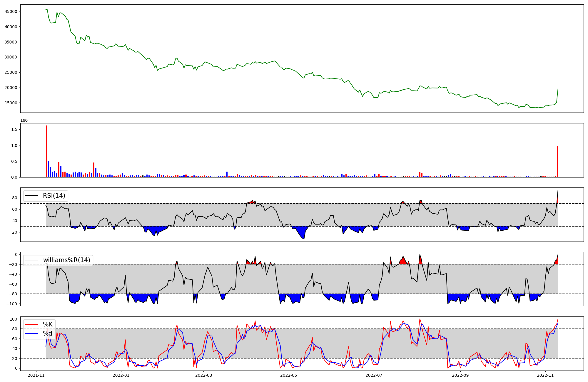Screen dimensions: 588x382
Task: Click the -100 tick on Williams %R axis
Action: click(x=12, y=304)
